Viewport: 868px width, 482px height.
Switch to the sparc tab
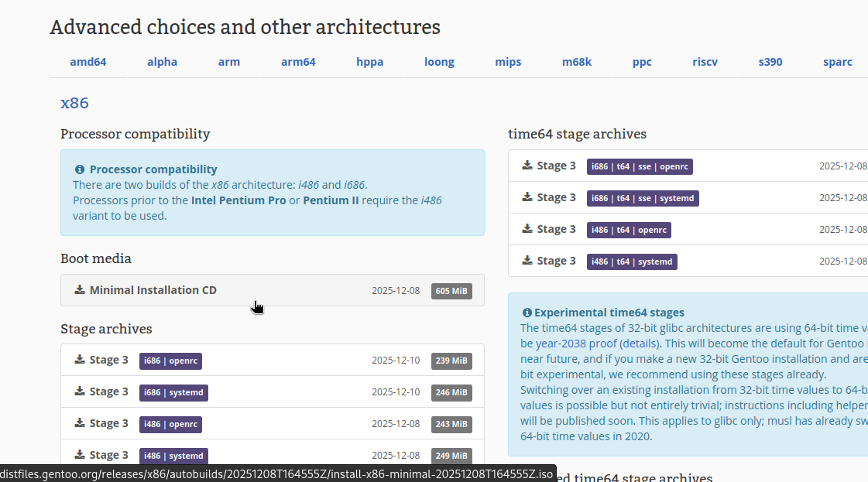click(x=838, y=62)
